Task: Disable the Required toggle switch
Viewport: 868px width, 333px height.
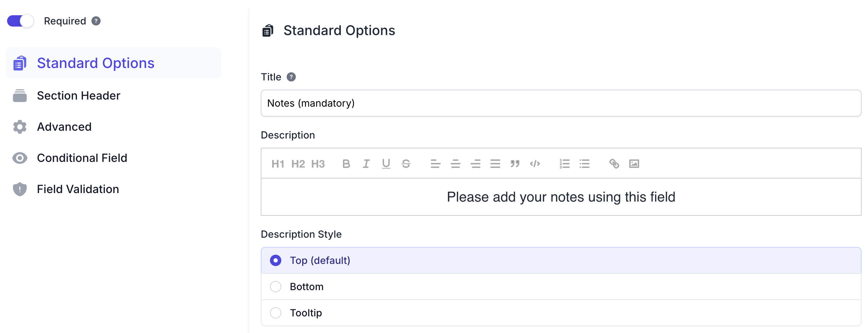Action: tap(21, 21)
